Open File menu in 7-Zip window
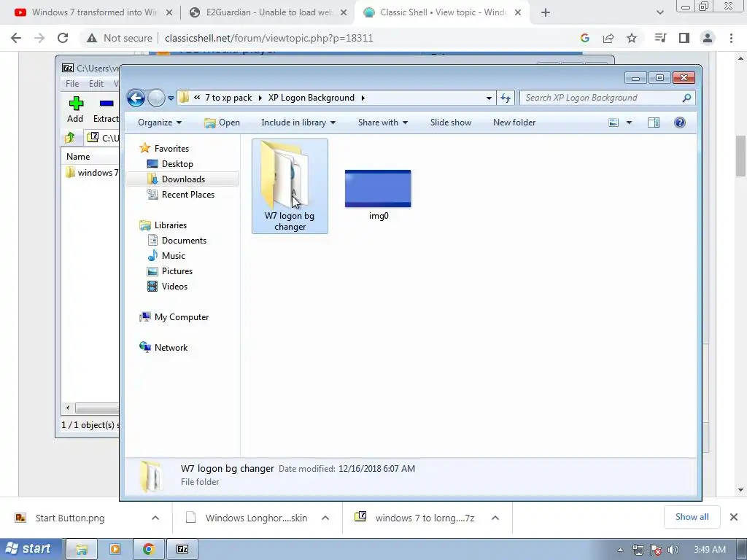This screenshot has height=560, width=747. tap(72, 84)
